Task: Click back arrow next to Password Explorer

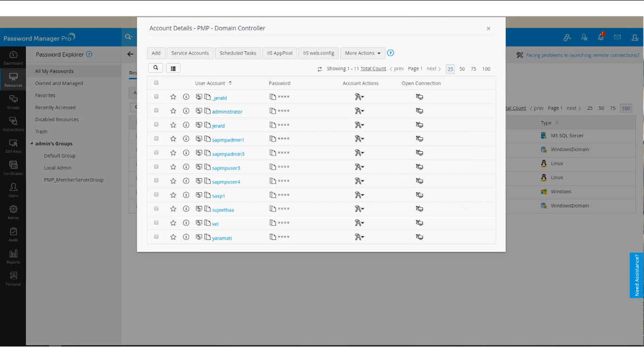Action: coord(130,54)
